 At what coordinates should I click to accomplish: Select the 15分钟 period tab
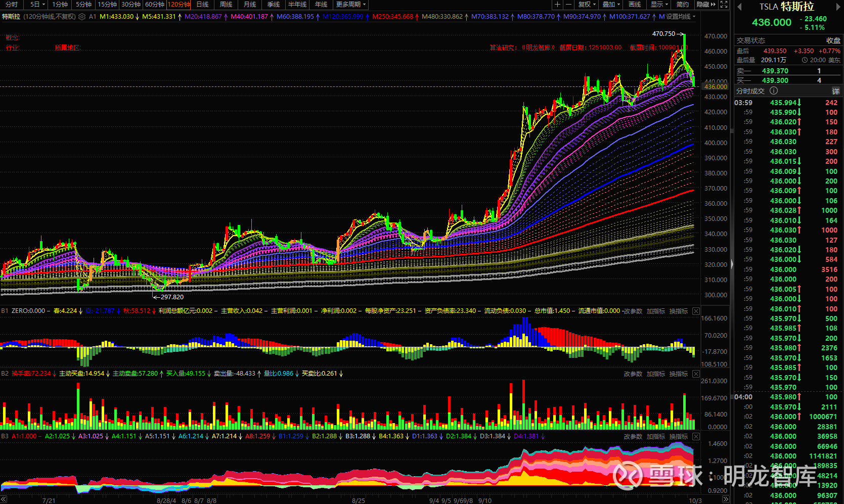[x=107, y=5]
